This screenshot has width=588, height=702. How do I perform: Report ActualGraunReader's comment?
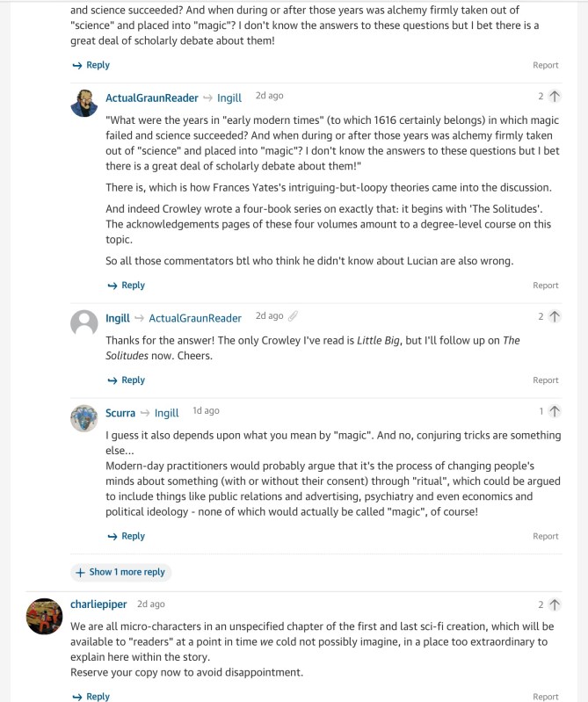tap(545, 286)
